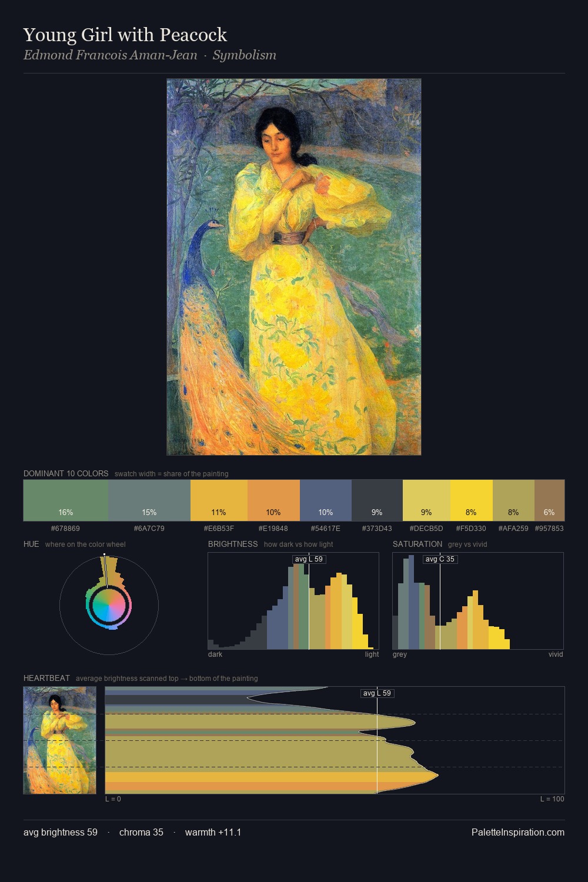Image resolution: width=588 pixels, height=882 pixels.
Task: Click the brightness histogram chart
Action: [293, 601]
